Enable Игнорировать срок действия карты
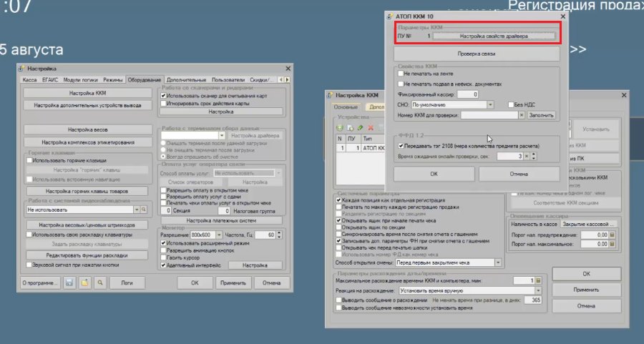Screen dimensions: 644x344 tap(163, 104)
